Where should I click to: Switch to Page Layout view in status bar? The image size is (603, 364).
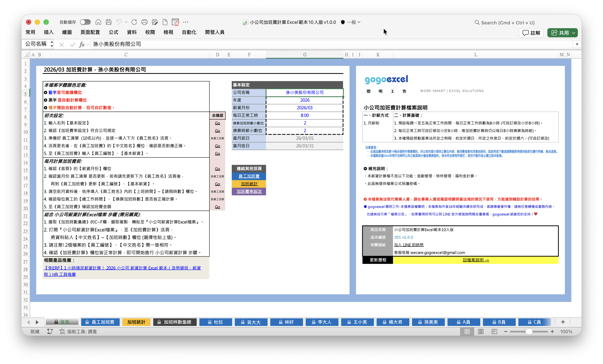click(481, 332)
